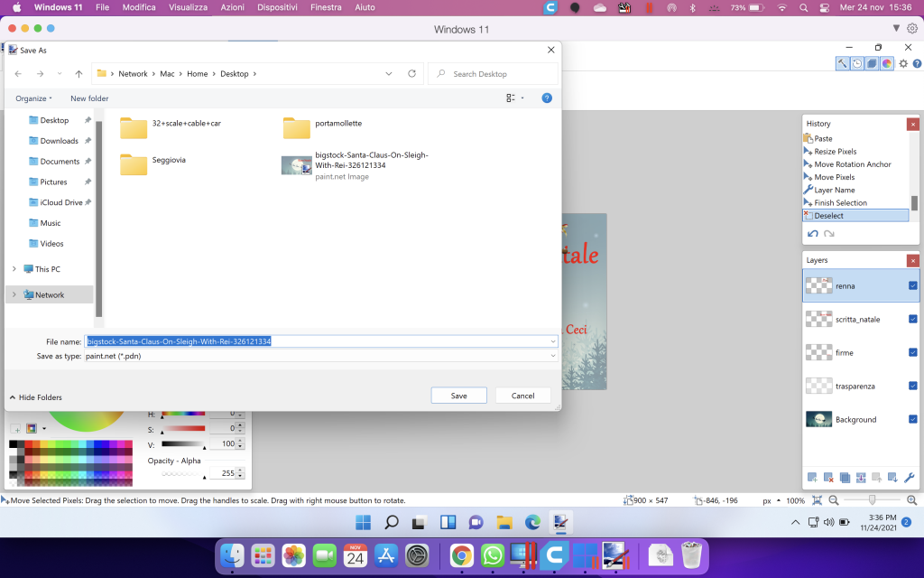The width and height of the screenshot is (924, 578).
Task: Uncheck visibility of scritta_natale layer
Action: pyautogui.click(x=912, y=319)
